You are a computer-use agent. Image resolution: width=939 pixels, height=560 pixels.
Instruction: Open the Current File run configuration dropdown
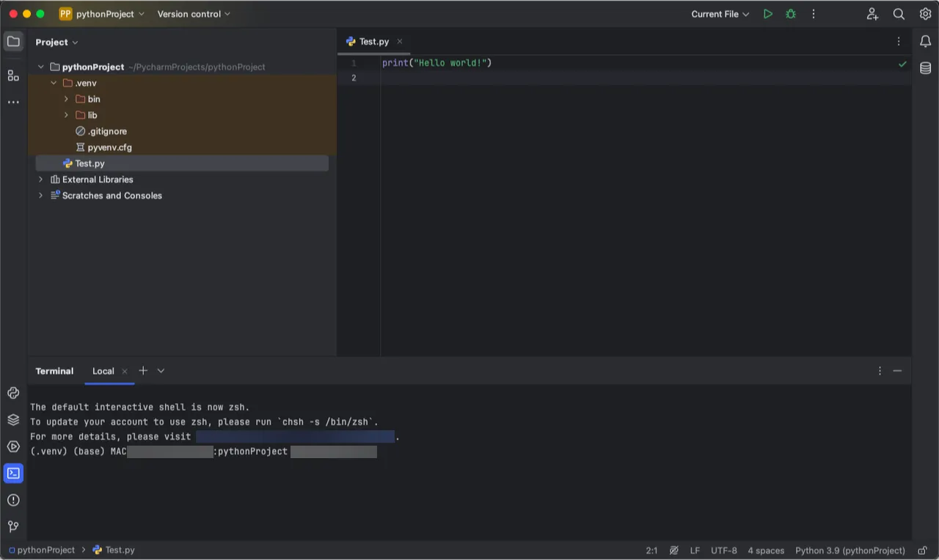(720, 14)
